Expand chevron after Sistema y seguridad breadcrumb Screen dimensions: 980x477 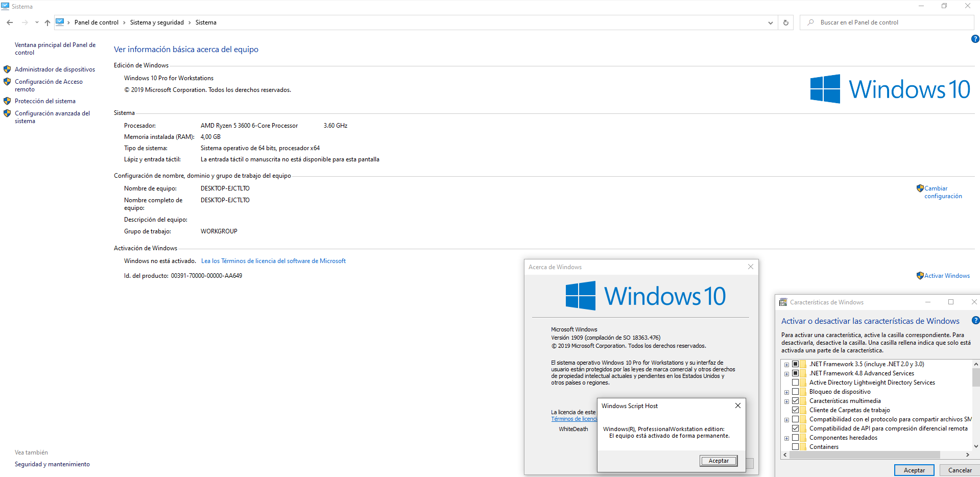[x=189, y=22]
